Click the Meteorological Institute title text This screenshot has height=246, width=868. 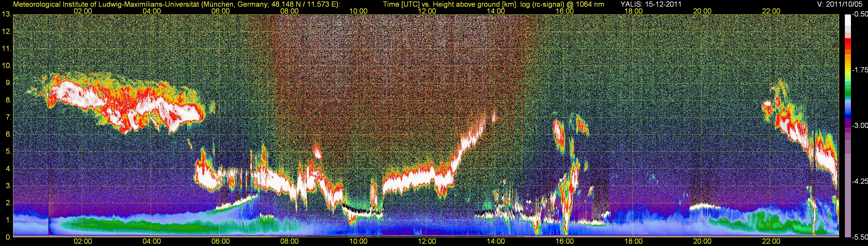tap(176, 4)
